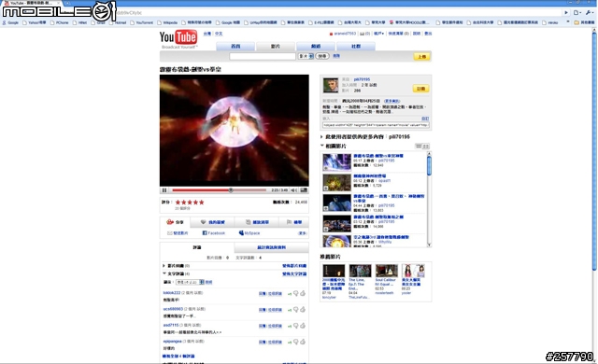Viewport: 598px width, 364px height.
Task: Give thumbs down to kiklok222's comment
Action: coord(295,293)
